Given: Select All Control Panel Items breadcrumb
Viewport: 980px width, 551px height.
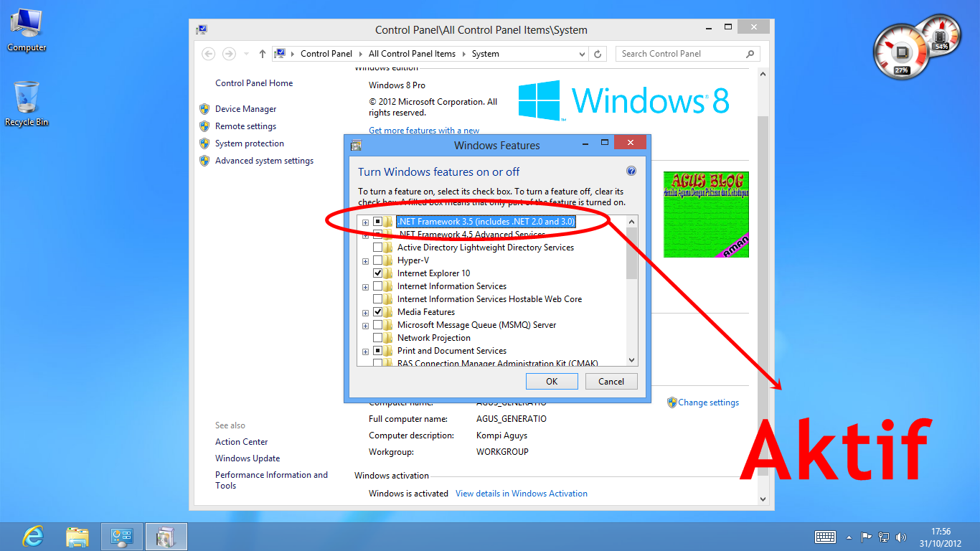Looking at the screenshot, I should [412, 54].
